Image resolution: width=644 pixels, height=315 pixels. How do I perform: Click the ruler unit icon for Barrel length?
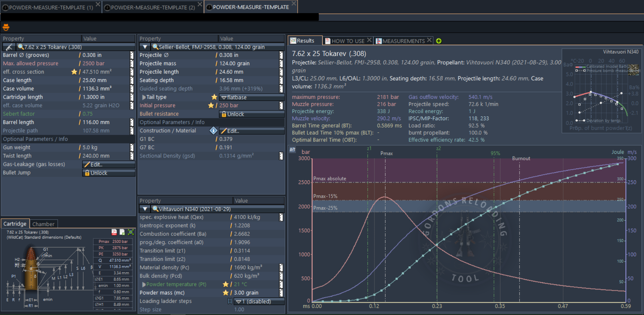132,122
